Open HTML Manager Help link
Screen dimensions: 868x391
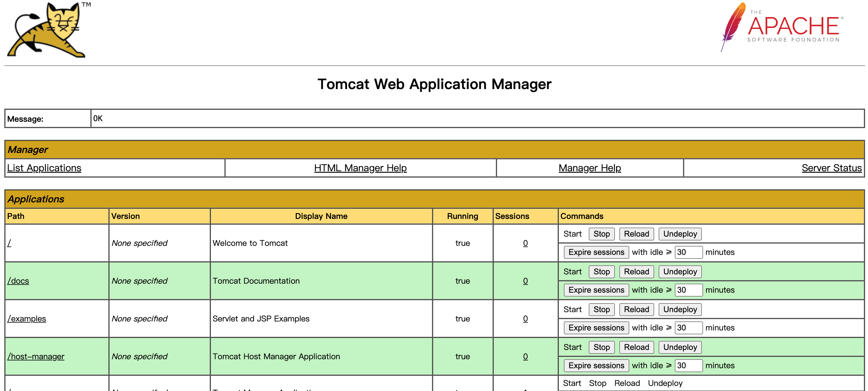point(360,168)
